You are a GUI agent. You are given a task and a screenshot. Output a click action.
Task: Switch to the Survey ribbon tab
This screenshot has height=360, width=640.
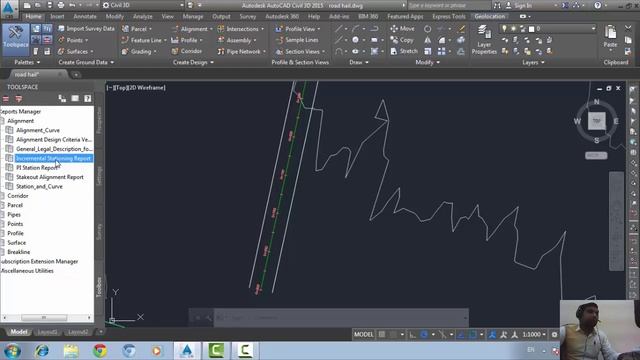coord(248,16)
